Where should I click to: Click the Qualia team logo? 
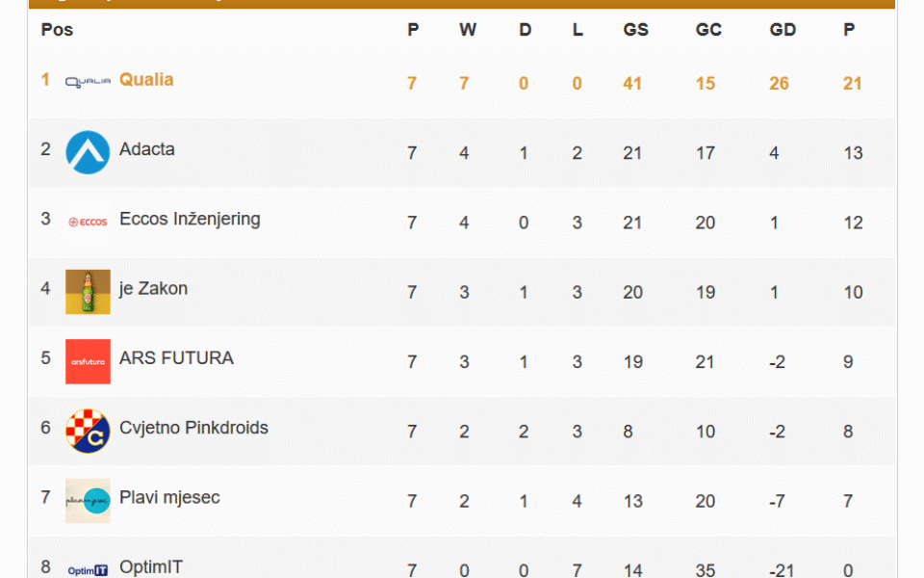click(88, 82)
